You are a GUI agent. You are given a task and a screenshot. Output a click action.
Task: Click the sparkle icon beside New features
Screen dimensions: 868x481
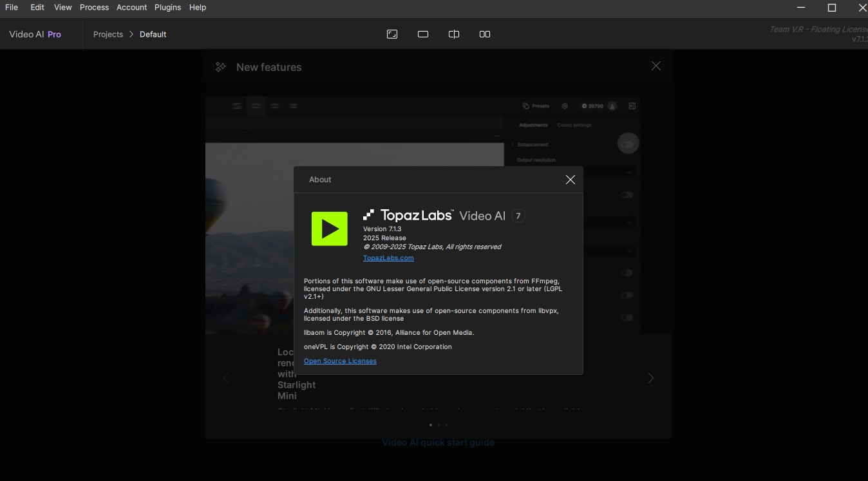point(221,67)
